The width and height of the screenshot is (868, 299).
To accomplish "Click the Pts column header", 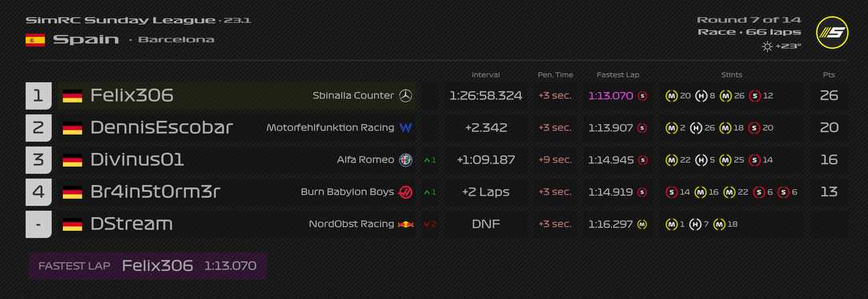I will tap(829, 75).
